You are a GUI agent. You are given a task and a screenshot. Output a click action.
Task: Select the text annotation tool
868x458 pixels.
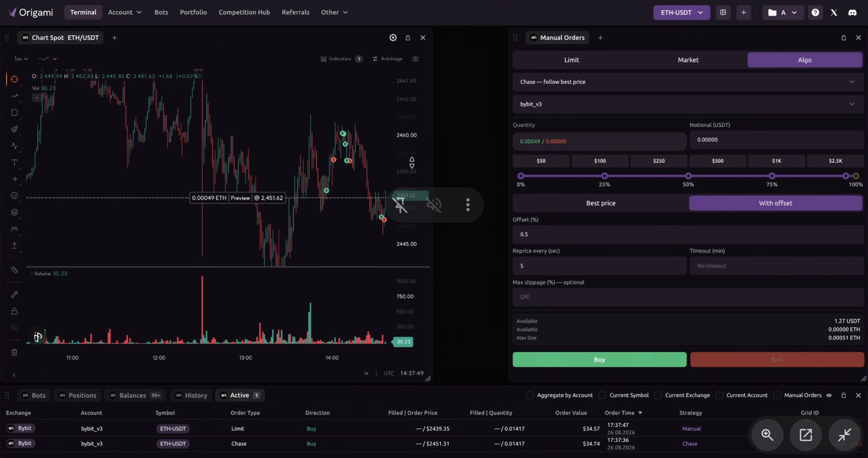tap(14, 162)
